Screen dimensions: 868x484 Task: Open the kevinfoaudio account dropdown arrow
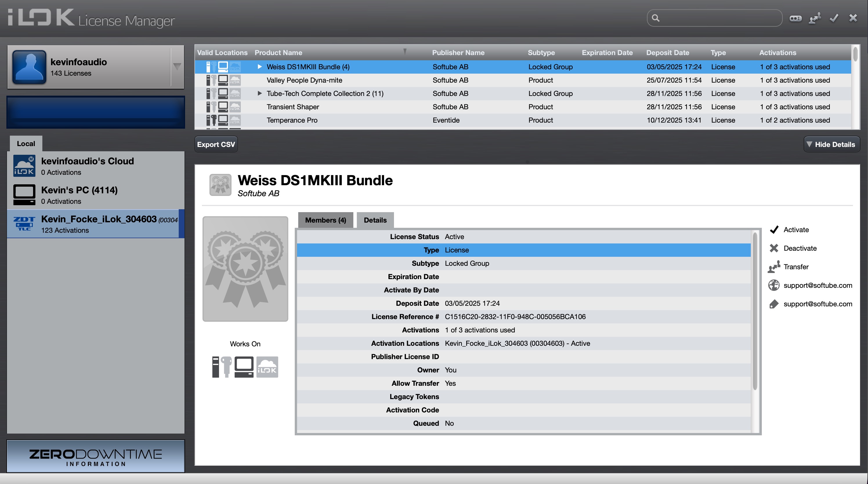point(177,67)
